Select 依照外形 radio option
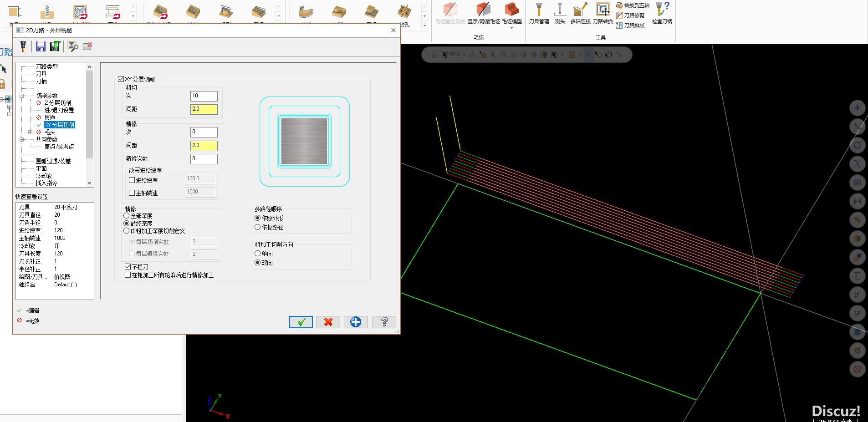The width and height of the screenshot is (868, 422). 258,218
